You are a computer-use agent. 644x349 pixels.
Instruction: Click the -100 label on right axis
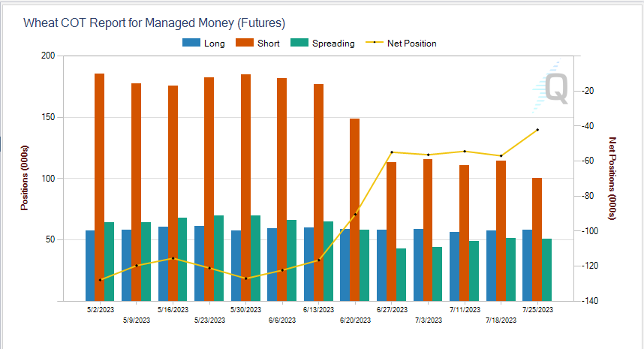click(590, 230)
